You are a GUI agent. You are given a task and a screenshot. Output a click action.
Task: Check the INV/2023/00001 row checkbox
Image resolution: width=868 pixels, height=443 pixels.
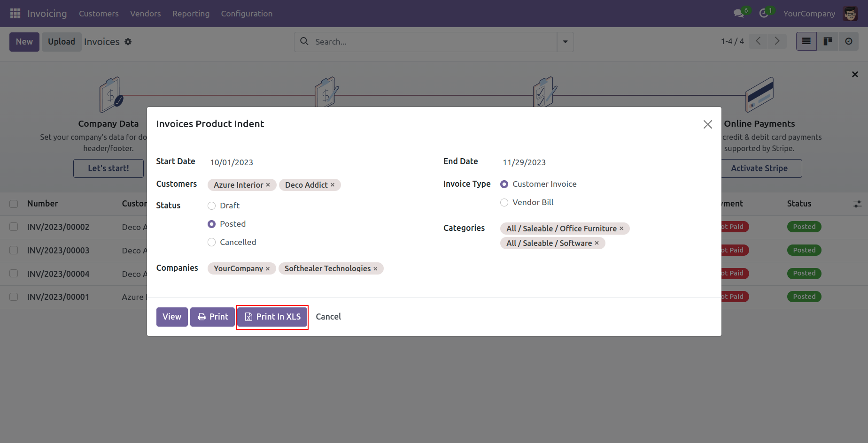coord(14,297)
